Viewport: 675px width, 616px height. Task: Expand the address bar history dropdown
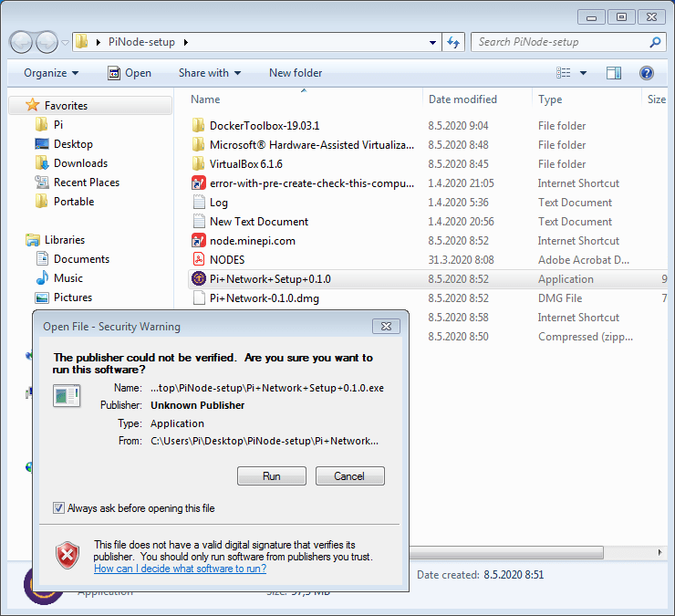(x=432, y=42)
